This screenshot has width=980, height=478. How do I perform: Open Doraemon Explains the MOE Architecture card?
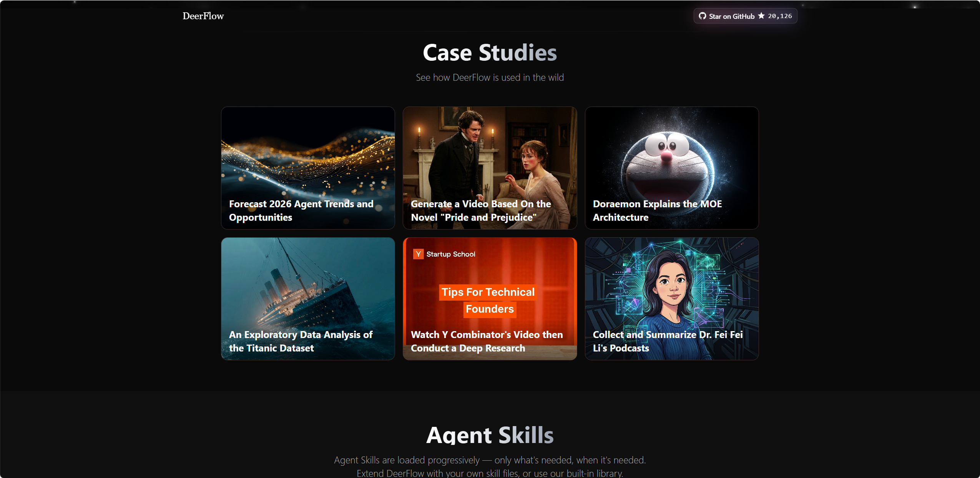[x=672, y=168]
